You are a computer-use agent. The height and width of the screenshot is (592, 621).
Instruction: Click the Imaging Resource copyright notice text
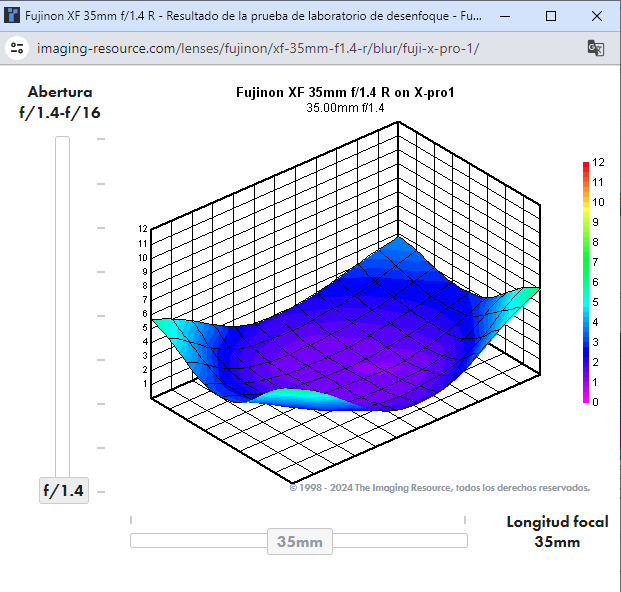[440, 487]
